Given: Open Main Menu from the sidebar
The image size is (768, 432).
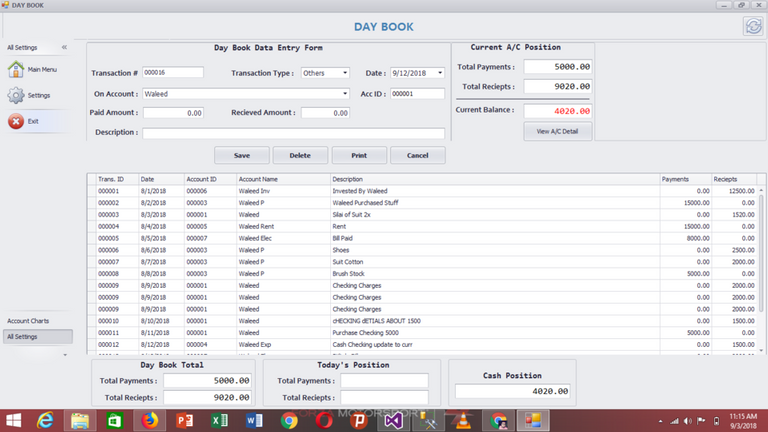Looking at the screenshot, I should click(30, 70).
